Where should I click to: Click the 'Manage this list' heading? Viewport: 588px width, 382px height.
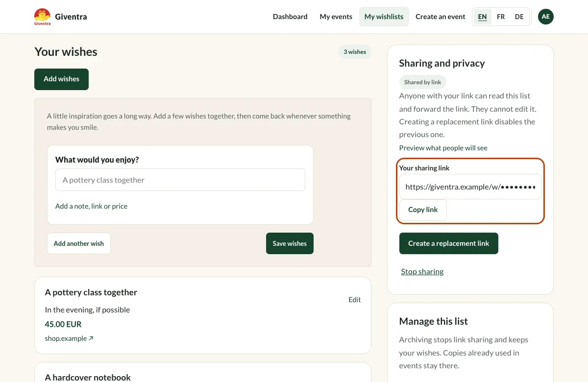tap(434, 321)
